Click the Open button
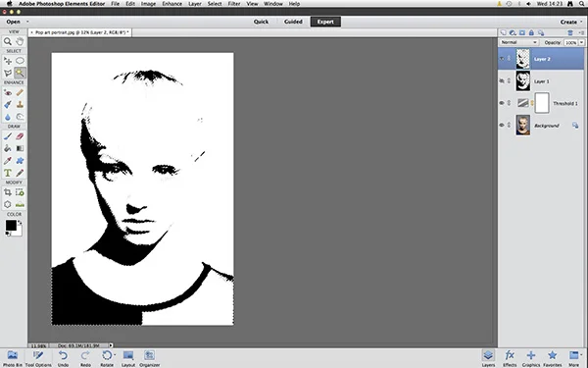Screen dimensions: 588x368 coord(14,22)
